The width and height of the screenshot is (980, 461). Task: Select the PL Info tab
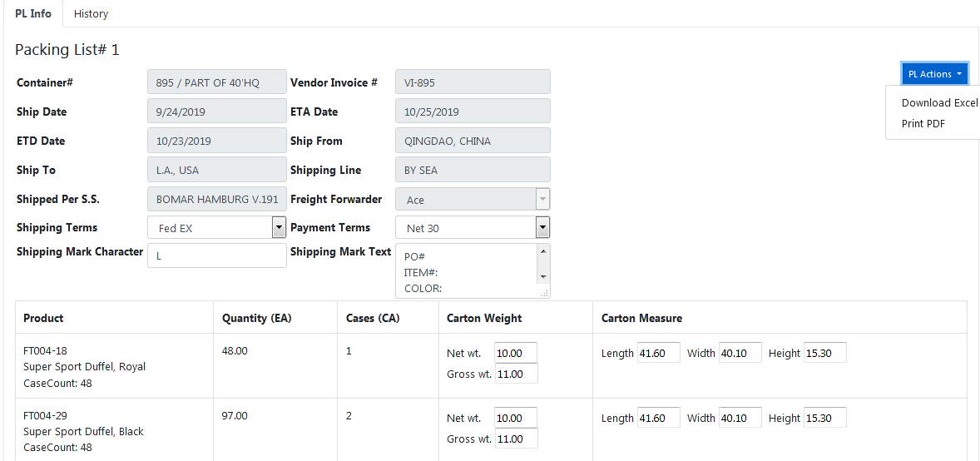pyautogui.click(x=33, y=13)
